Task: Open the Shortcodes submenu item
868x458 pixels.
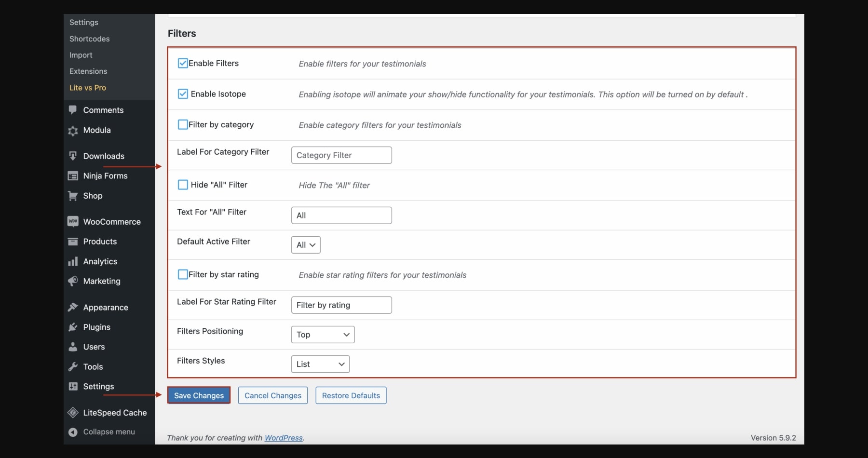Action: (90, 39)
